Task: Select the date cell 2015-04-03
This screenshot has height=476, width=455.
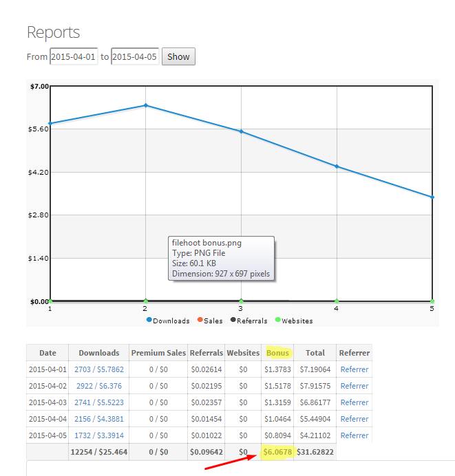Action: pyautogui.click(x=47, y=402)
